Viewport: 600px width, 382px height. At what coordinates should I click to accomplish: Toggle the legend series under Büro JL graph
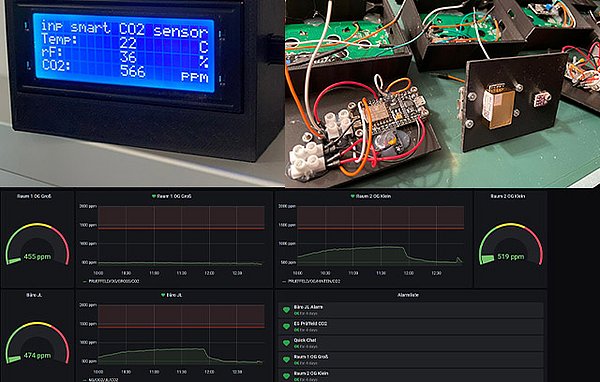pyautogui.click(x=101, y=380)
